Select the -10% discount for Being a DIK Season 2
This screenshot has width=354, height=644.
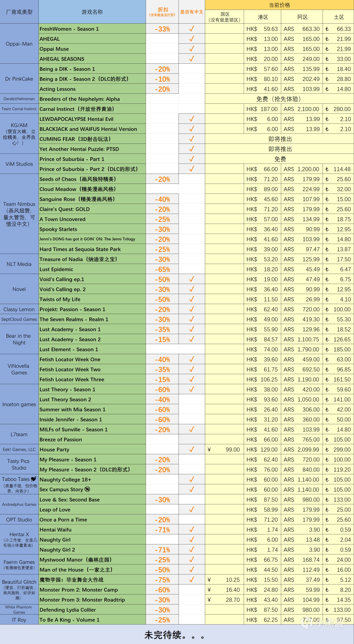coord(162,79)
